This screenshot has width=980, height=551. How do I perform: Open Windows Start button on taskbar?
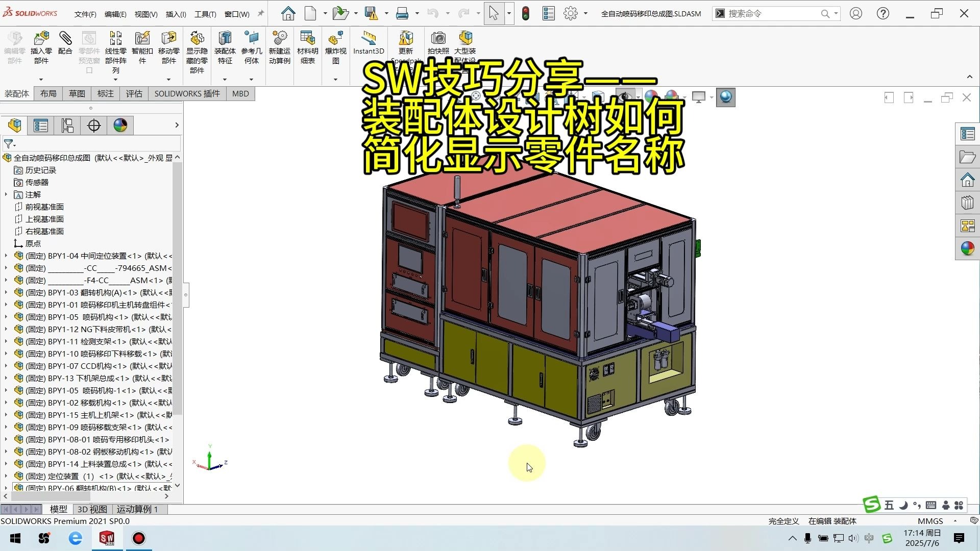coord(15,538)
